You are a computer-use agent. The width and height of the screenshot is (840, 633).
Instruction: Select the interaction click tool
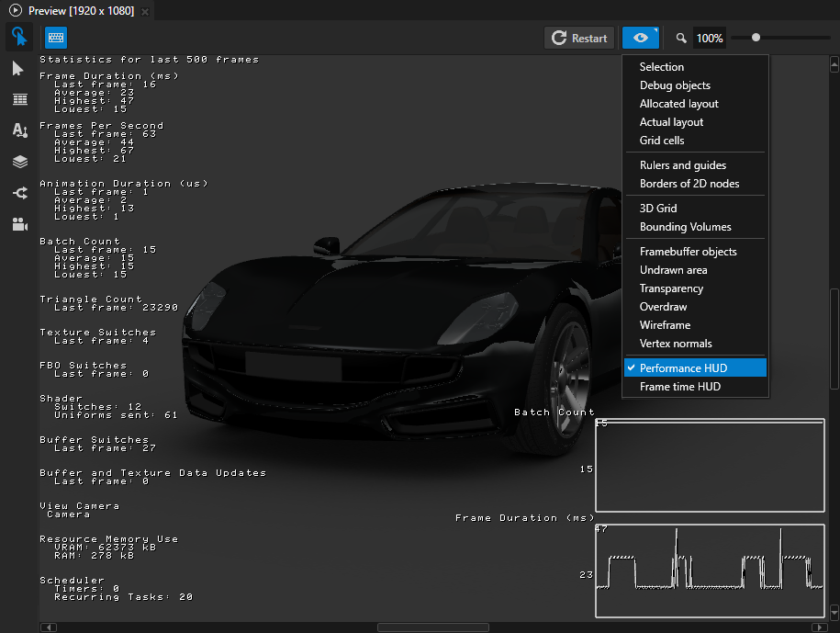(x=19, y=37)
